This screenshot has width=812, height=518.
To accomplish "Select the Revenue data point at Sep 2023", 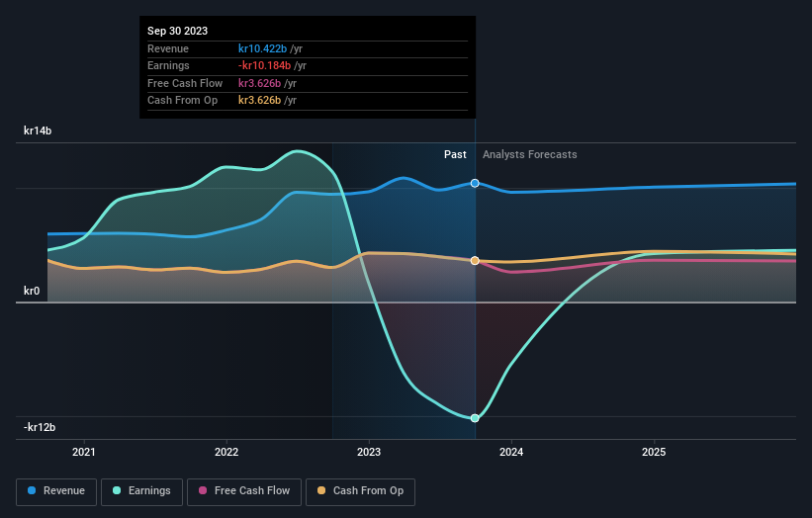I will click(475, 183).
